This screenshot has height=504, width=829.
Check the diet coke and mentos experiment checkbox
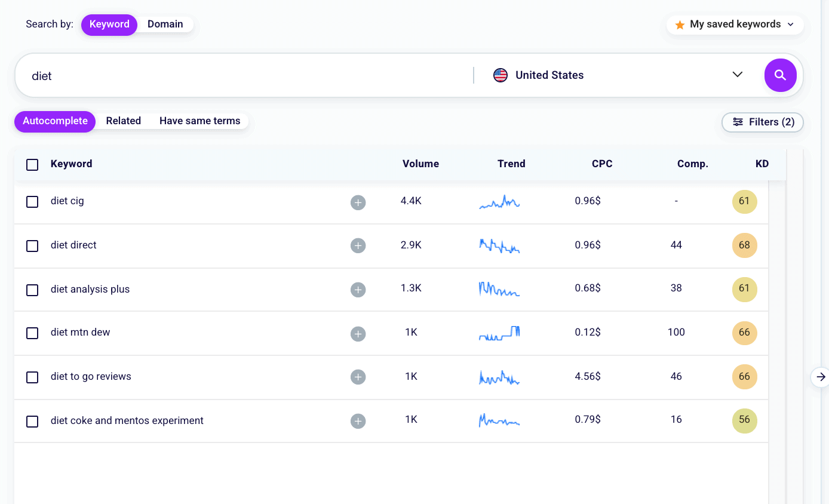pos(32,421)
